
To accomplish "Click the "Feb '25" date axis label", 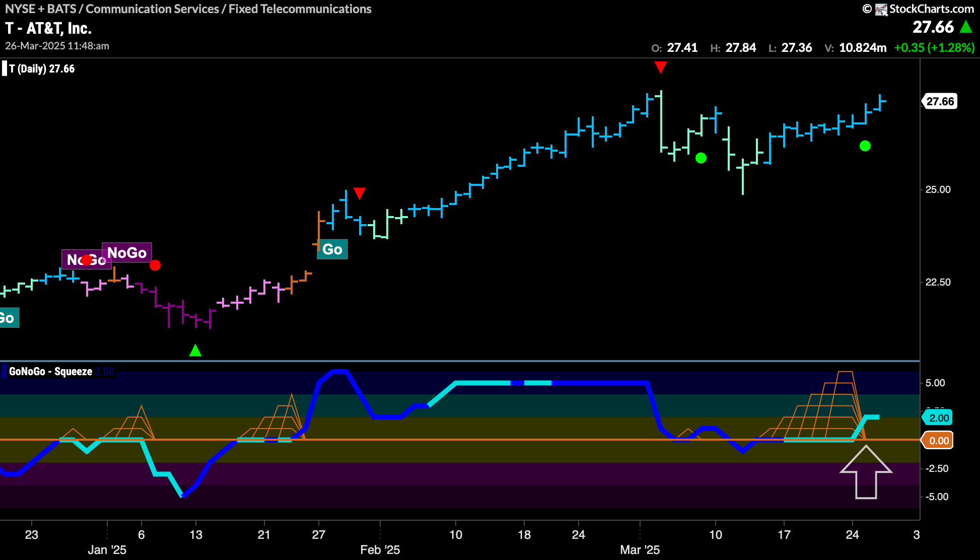I will click(380, 550).
